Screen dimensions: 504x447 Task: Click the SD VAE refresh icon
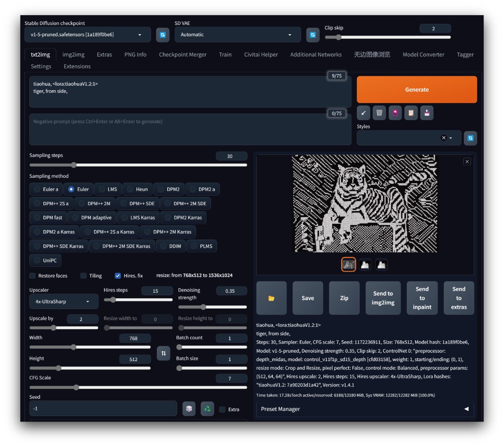coord(313,35)
